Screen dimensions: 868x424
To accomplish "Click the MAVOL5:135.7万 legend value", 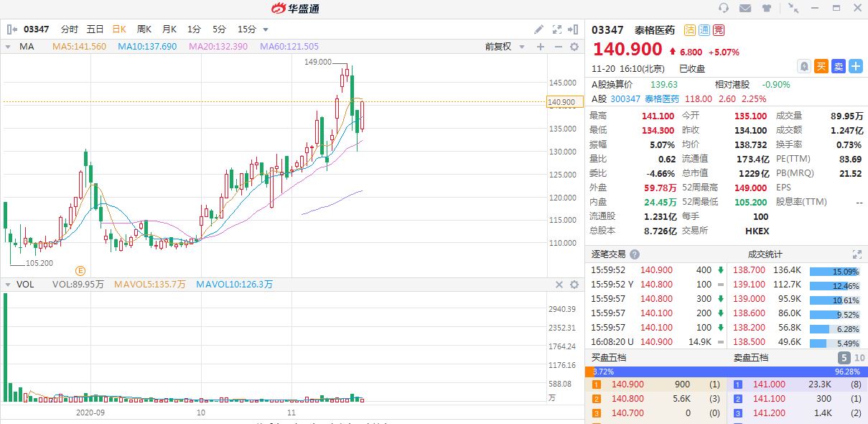I will point(149,285).
